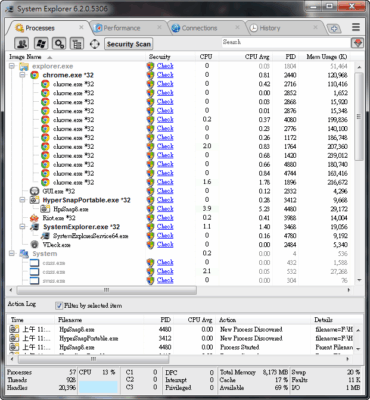Select the SystemExplorerService64.exe row

[x=180, y=236]
